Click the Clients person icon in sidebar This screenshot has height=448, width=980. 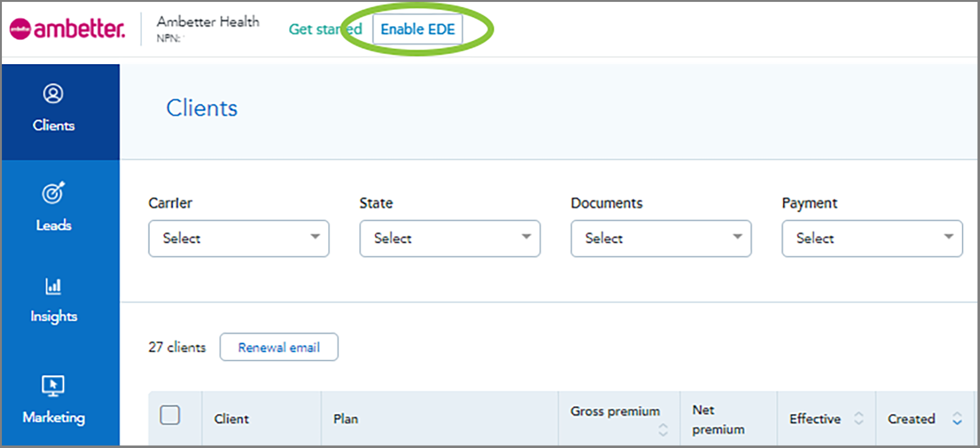[x=53, y=94]
